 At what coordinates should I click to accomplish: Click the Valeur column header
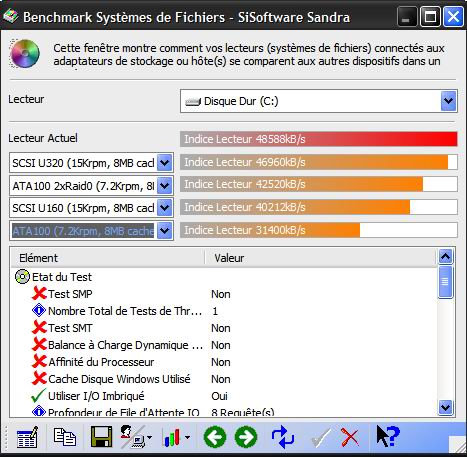(x=321, y=258)
